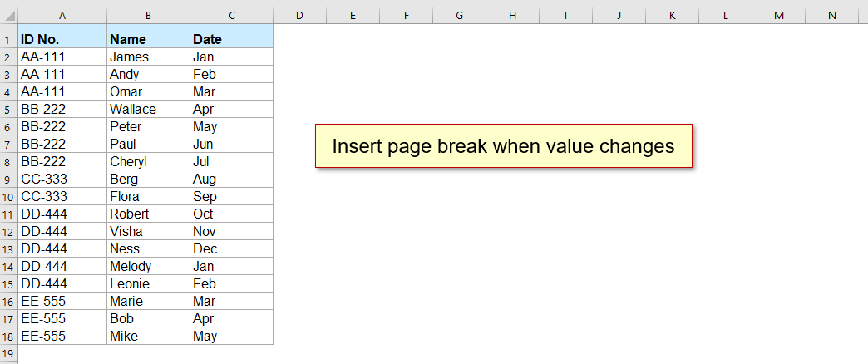Select column H header
The image size is (868, 364).
(513, 16)
